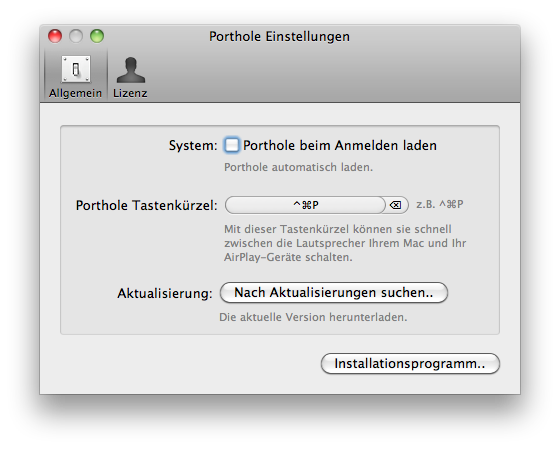The width and height of the screenshot is (560, 449).
Task: Clear the recorded shortcut with the delete icon
Action: [395, 205]
